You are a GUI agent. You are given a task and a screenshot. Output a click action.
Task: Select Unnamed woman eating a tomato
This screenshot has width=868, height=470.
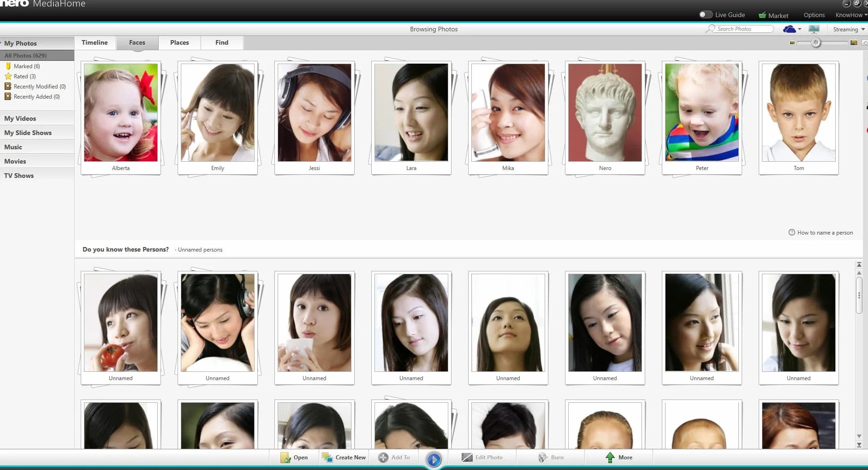(x=121, y=328)
